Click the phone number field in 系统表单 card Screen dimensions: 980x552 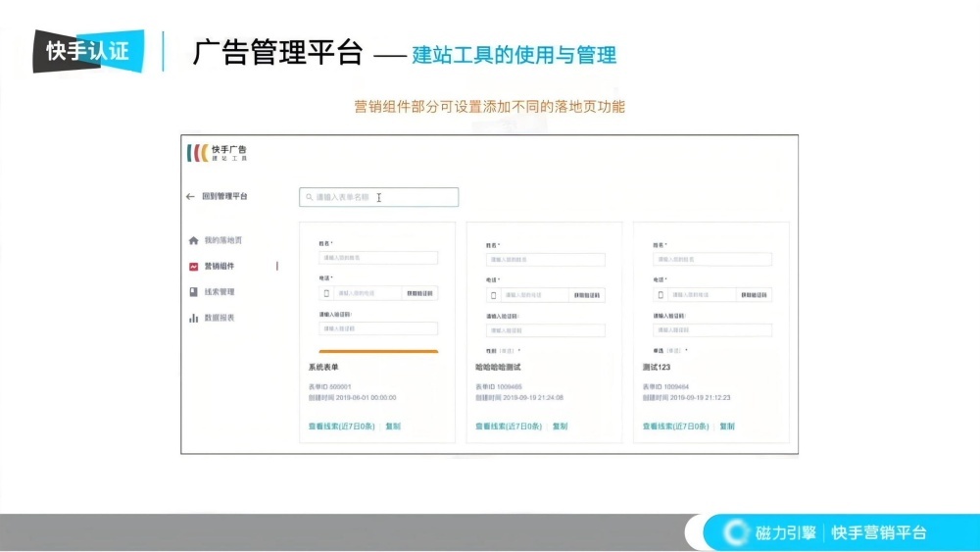(367, 293)
